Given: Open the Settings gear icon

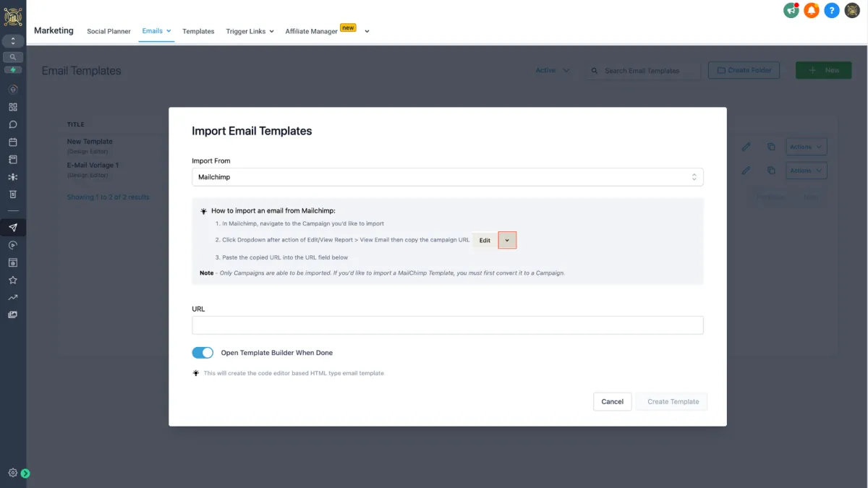Looking at the screenshot, I should coord(12,473).
